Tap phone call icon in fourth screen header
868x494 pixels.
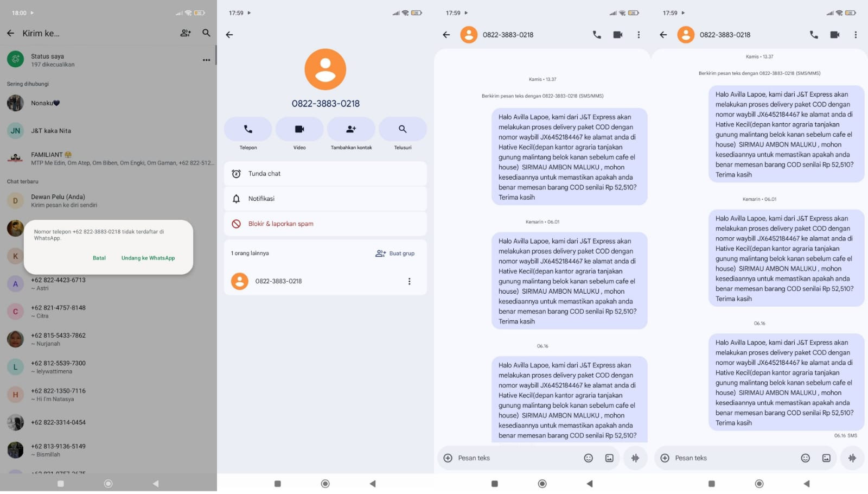click(814, 35)
